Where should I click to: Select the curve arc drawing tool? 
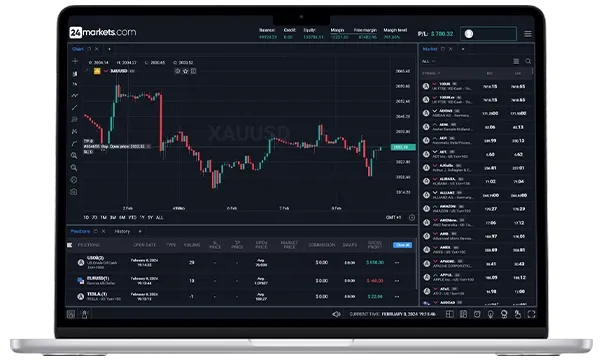pos(74,144)
